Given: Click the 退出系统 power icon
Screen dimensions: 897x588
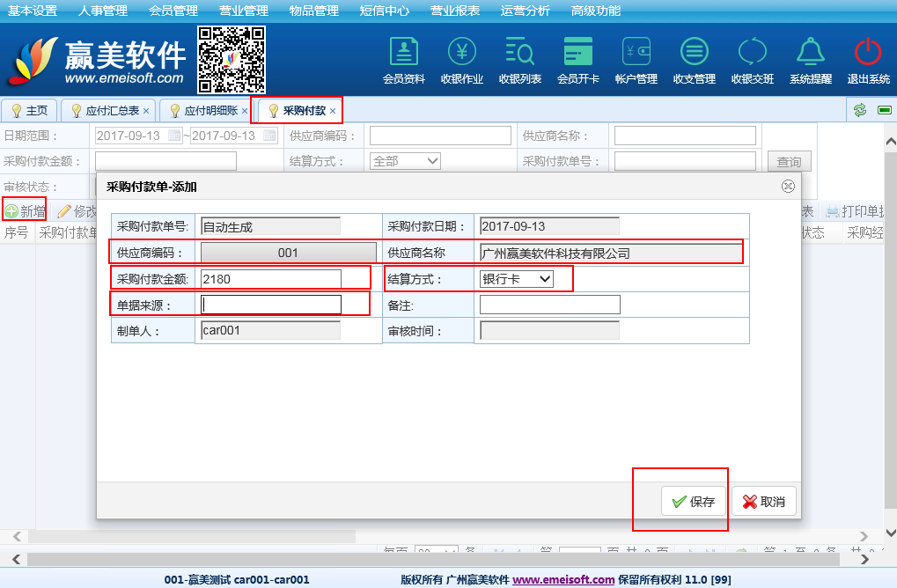Looking at the screenshot, I should tap(868, 53).
